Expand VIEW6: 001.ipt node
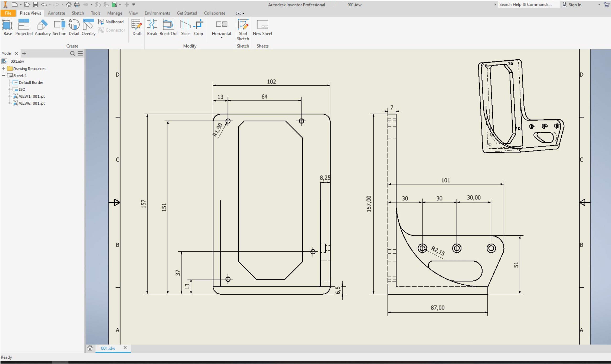This screenshot has width=611, height=364. coord(9,103)
